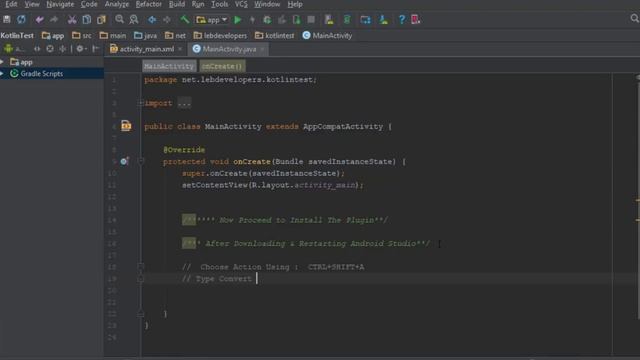
Task: Click the Stop square icon
Action: point(311,19)
